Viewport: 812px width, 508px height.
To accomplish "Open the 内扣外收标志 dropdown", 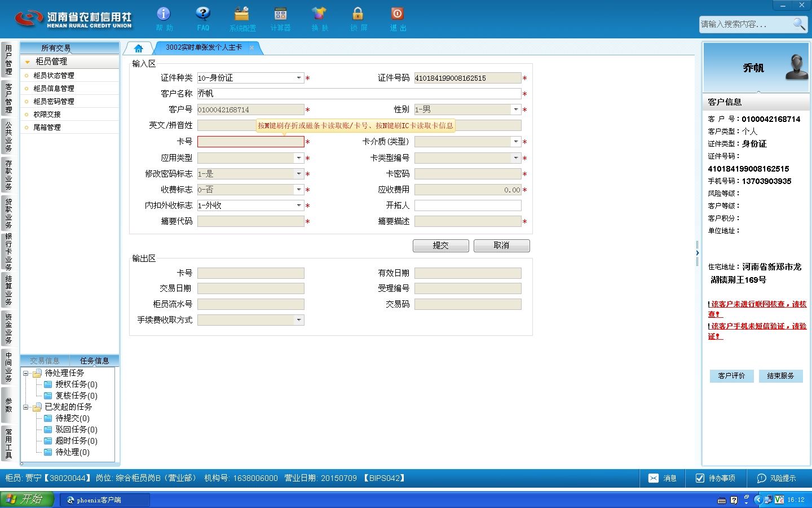I will [x=299, y=205].
